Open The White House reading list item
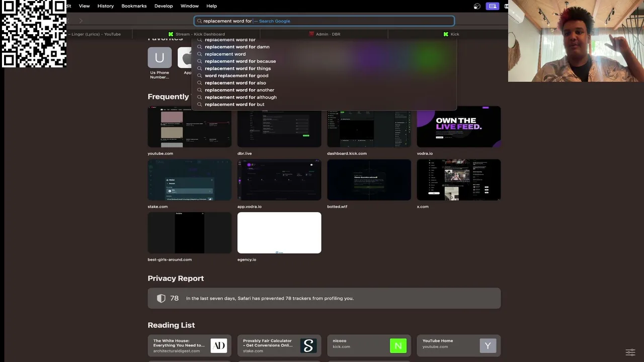 tap(190, 345)
